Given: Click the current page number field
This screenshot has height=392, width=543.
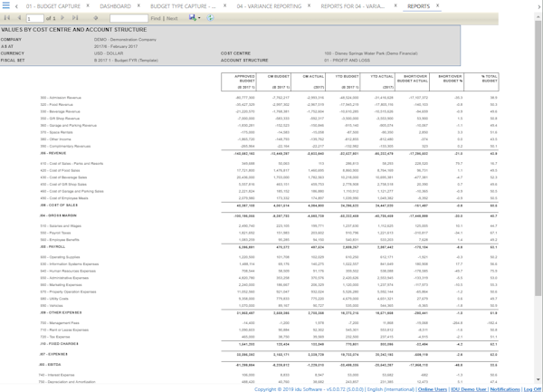Looking at the screenshot, I should (35, 18).
